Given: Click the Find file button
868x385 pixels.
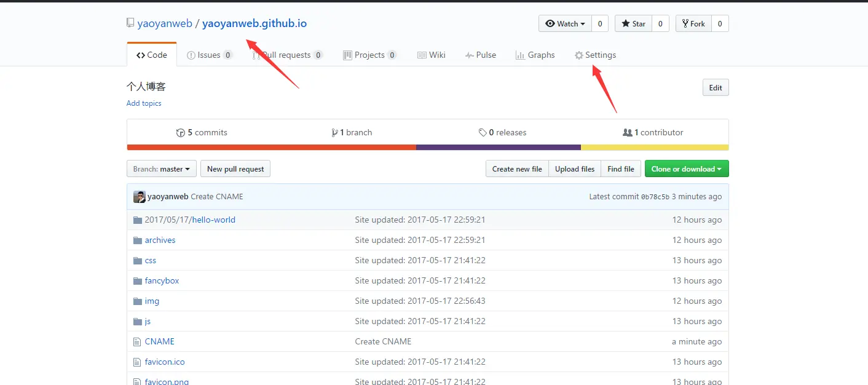Looking at the screenshot, I should [x=621, y=169].
